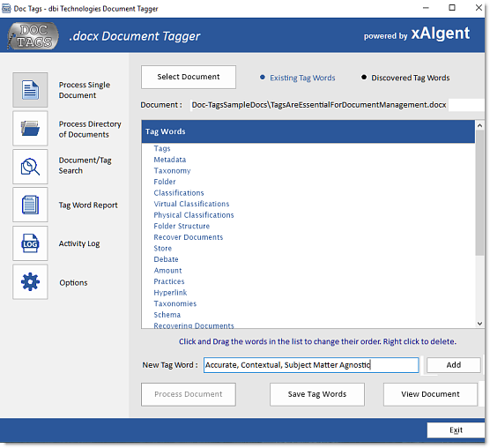Open the Activity Log icon
490x448 pixels.
pyautogui.click(x=30, y=243)
